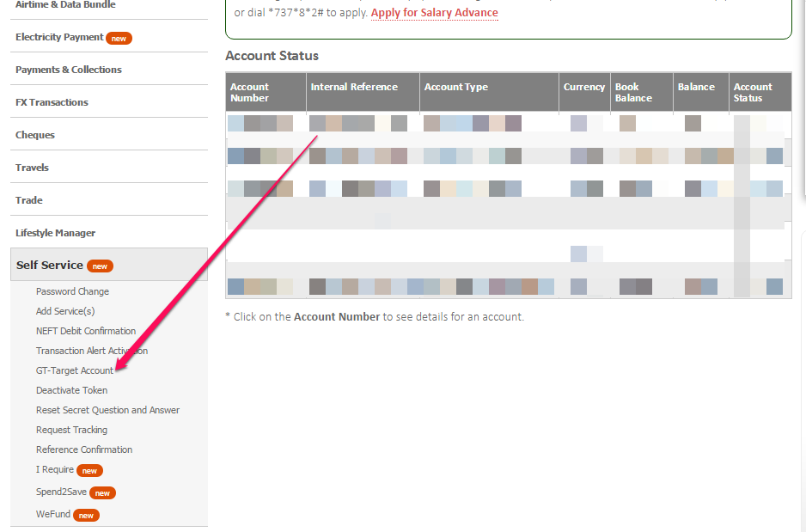806x532 pixels.
Task: Click the Account Number column header
Action: pyautogui.click(x=248, y=92)
